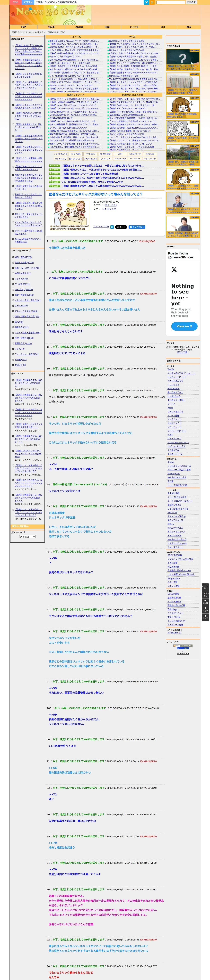The height and width of the screenshot is (980, 210).
Task: Open ツイッター in navigation menu
Action: 135,27
